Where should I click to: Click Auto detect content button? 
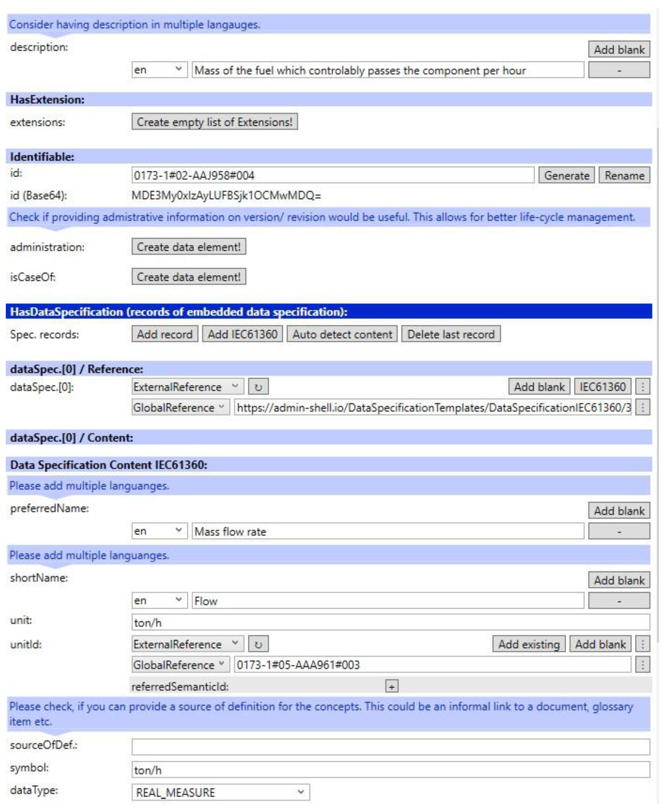tap(342, 334)
